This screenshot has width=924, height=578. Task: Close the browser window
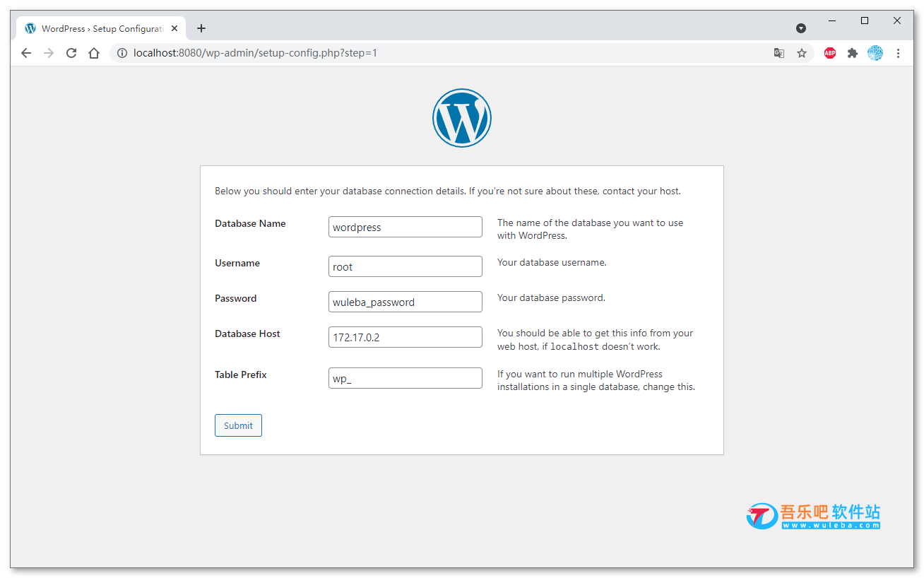[897, 20]
